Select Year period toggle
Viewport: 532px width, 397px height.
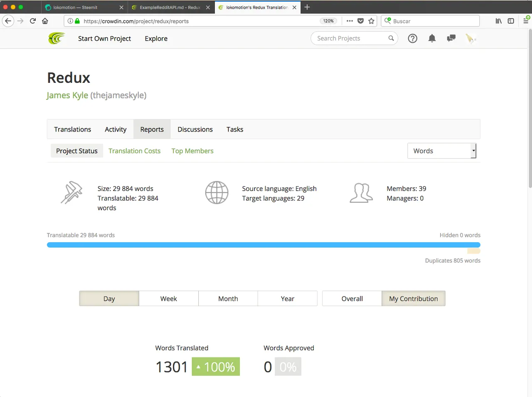point(287,298)
